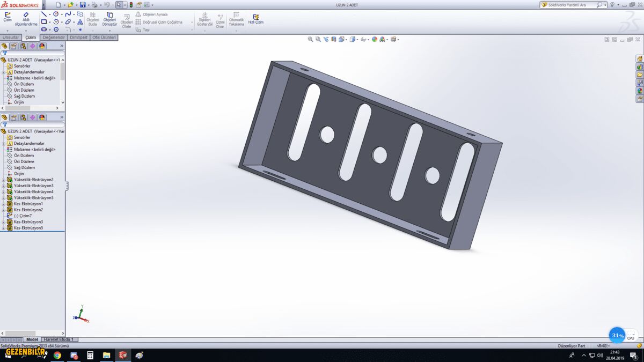Click the Objeleri Dönüştür convert entities icon

click(109, 19)
